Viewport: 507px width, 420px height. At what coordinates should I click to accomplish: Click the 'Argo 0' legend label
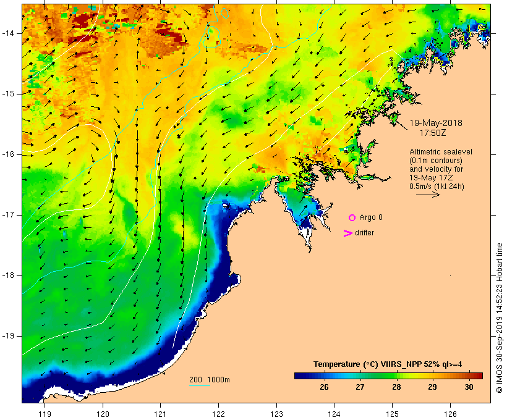coord(371,217)
